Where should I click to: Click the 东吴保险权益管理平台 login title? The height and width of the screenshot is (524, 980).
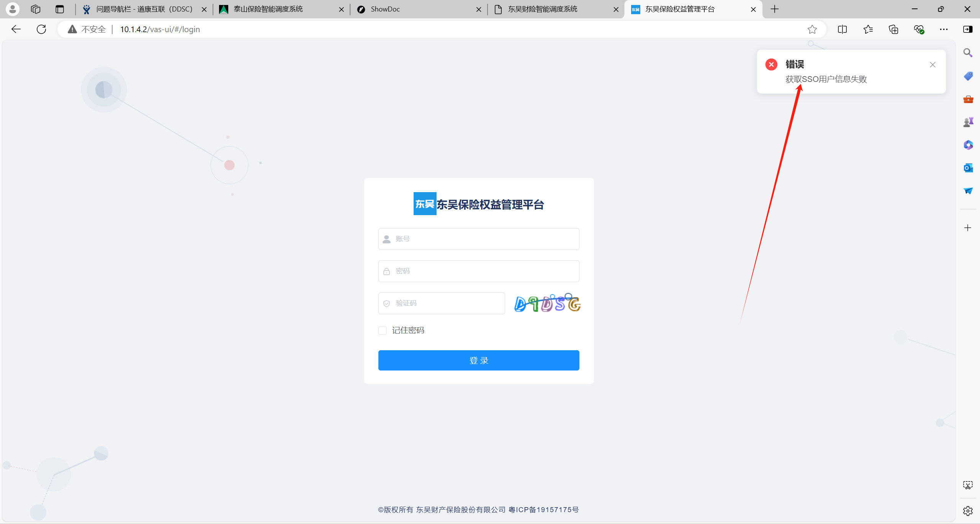pos(490,205)
